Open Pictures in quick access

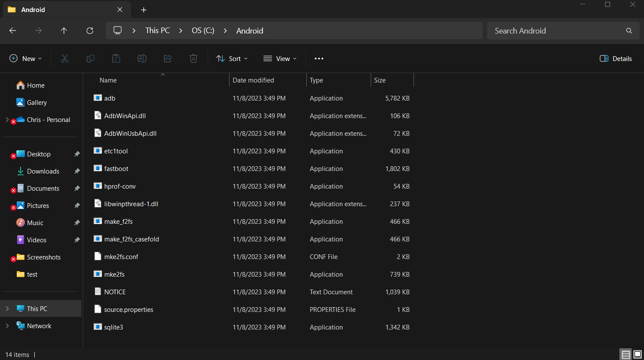click(x=38, y=205)
